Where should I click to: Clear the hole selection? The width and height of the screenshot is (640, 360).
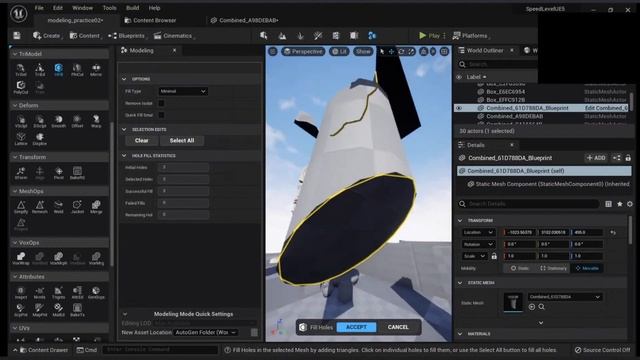141,140
